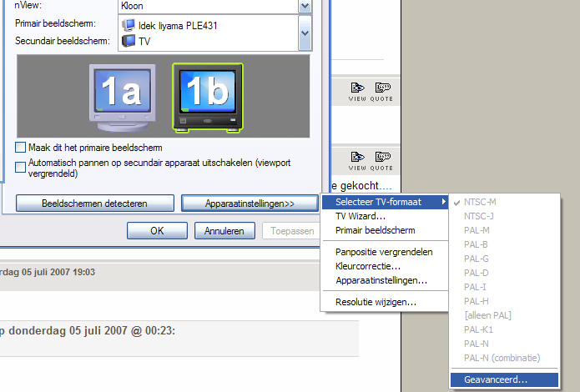Confirm with the OK button

(157, 231)
